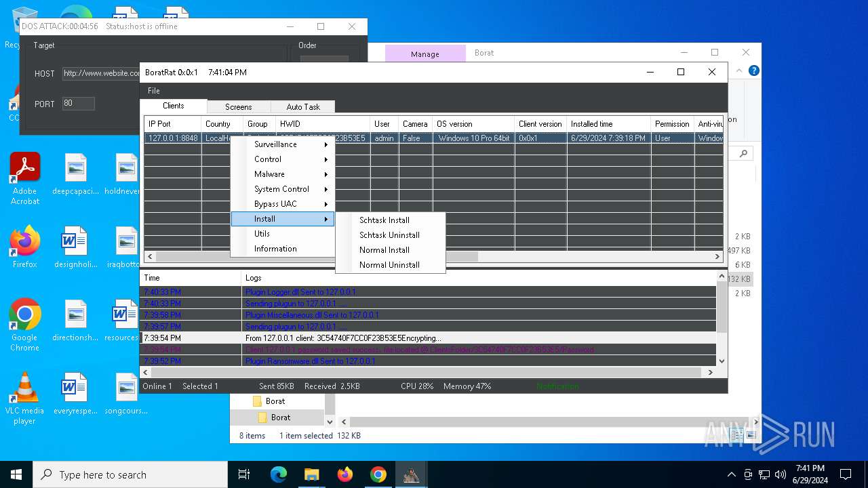Select the designholi Word document on desktop

click(75, 247)
